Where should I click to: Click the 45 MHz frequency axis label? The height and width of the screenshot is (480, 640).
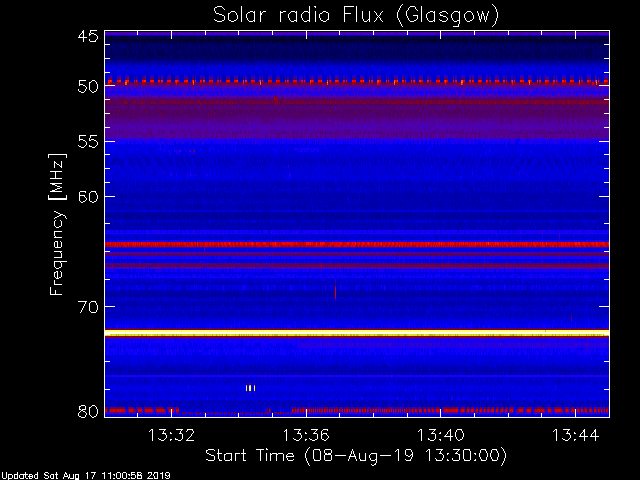tap(88, 36)
